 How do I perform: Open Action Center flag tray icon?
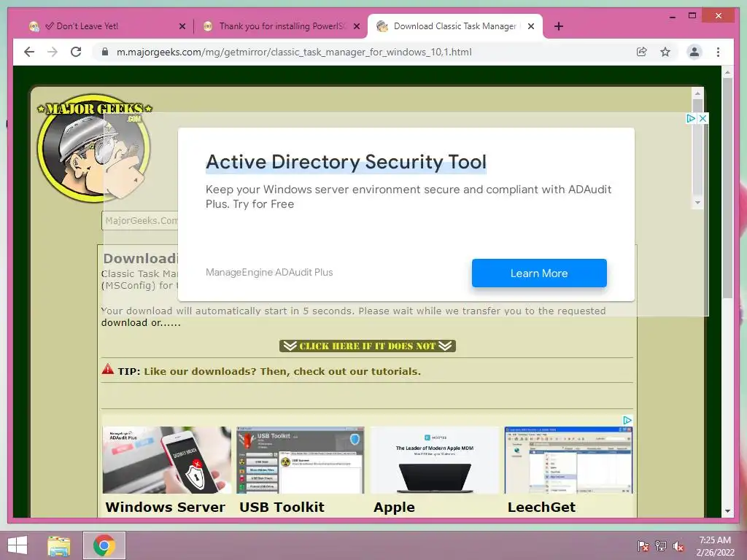643,546
